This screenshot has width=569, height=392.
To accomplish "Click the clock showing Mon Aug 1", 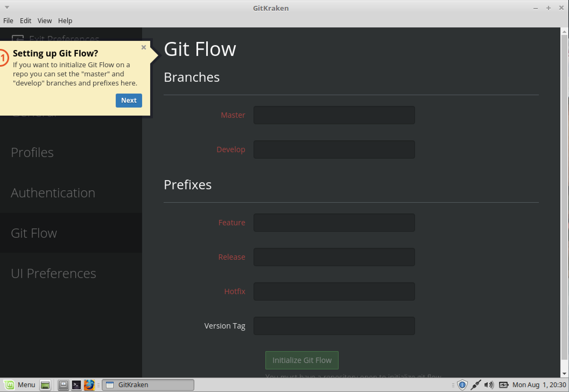I will point(539,385).
